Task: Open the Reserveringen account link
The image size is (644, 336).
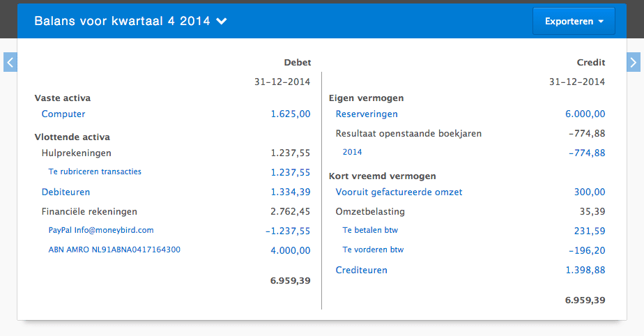Action: [367, 114]
